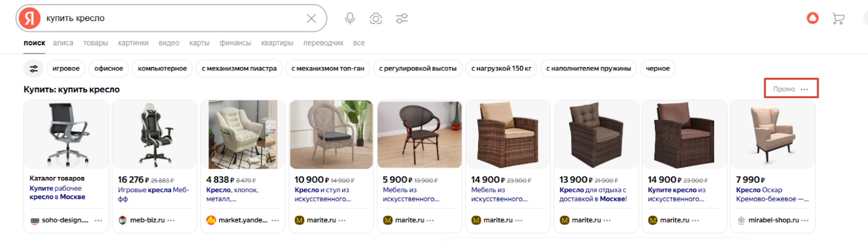Open Кресло Оскар Кремово-бежевое link
This screenshot has width=868, height=242.
point(772,194)
